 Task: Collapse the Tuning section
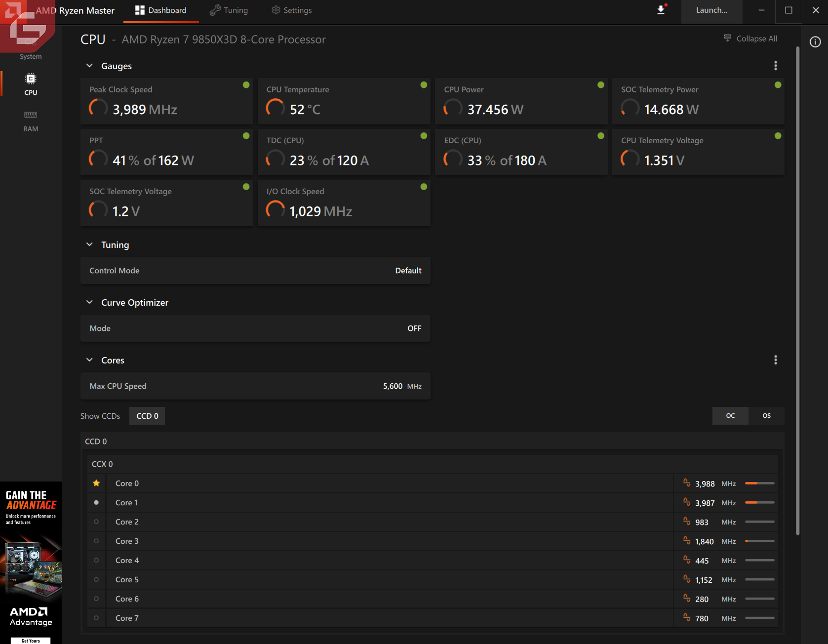(89, 244)
